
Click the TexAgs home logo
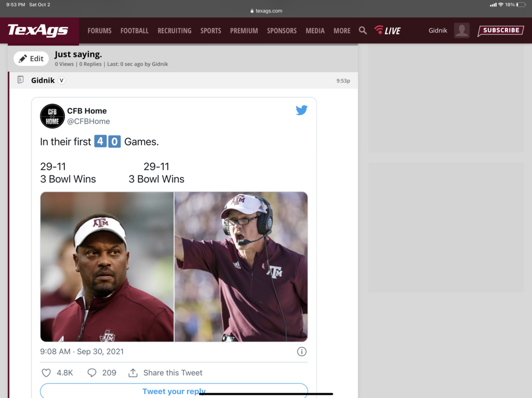38,30
